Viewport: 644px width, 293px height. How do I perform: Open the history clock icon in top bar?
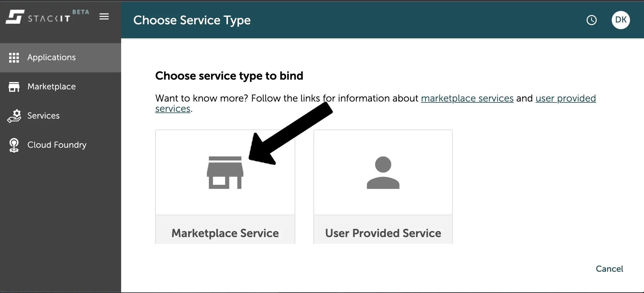pos(591,20)
